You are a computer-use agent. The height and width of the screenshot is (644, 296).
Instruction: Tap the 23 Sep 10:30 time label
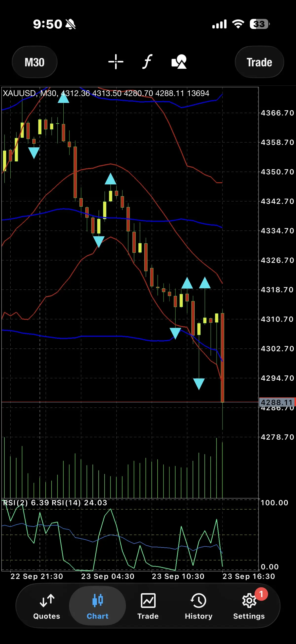[x=178, y=576]
